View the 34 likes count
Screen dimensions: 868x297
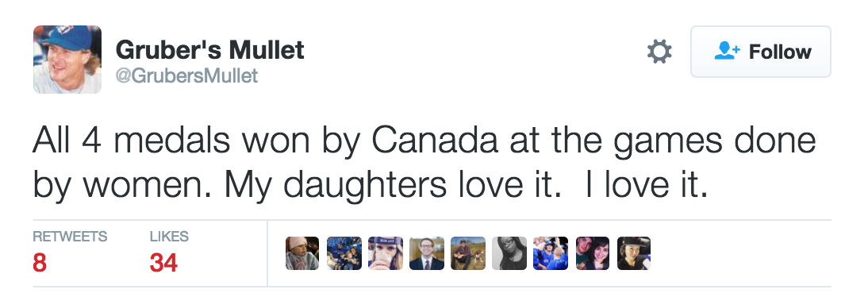(163, 263)
